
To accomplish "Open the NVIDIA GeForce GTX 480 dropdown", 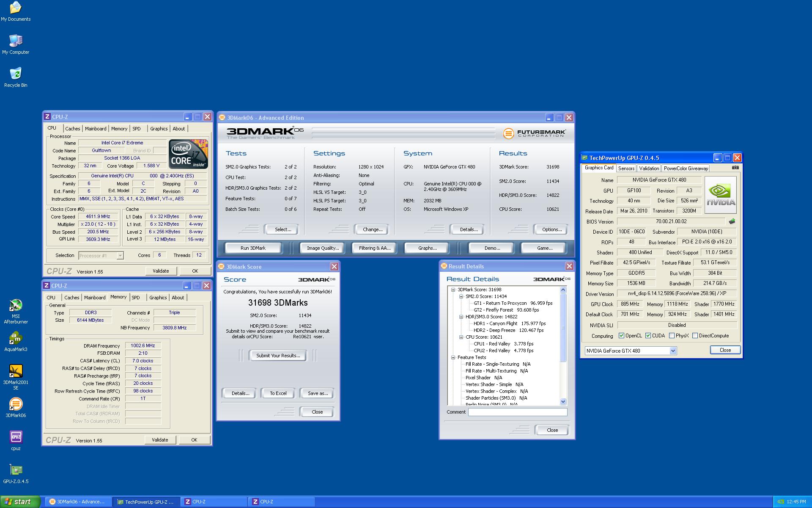I will [x=673, y=351].
